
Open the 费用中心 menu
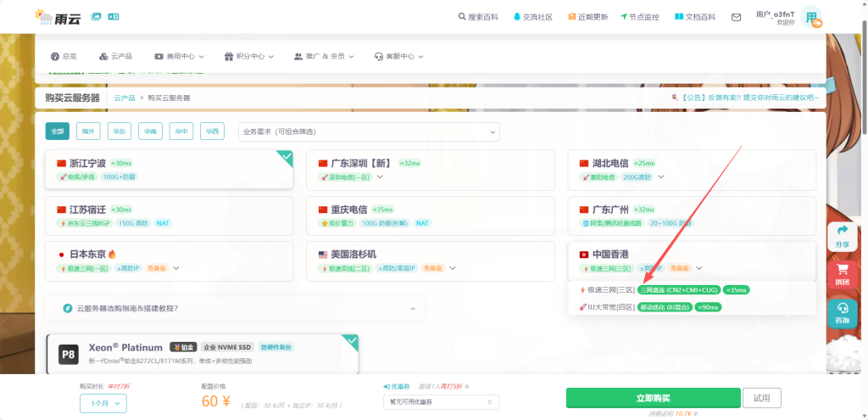coord(179,56)
